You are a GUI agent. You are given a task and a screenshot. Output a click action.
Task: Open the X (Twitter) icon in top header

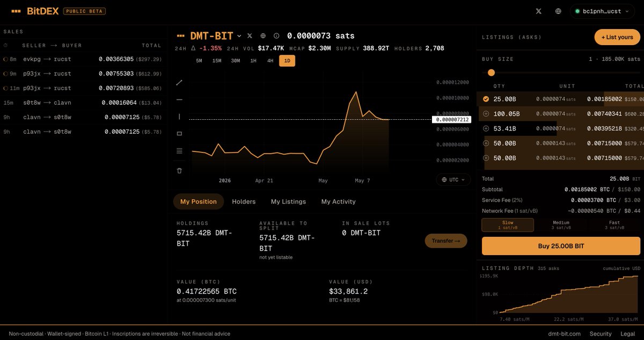tap(539, 11)
